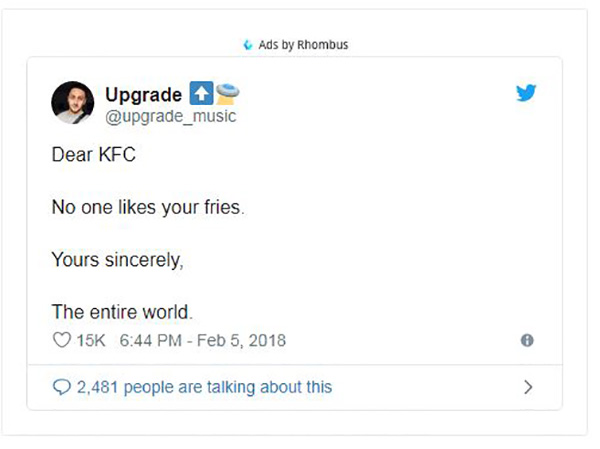The height and width of the screenshot is (449, 600).
Task: Click 'The entire world.' line
Action: 122,312
